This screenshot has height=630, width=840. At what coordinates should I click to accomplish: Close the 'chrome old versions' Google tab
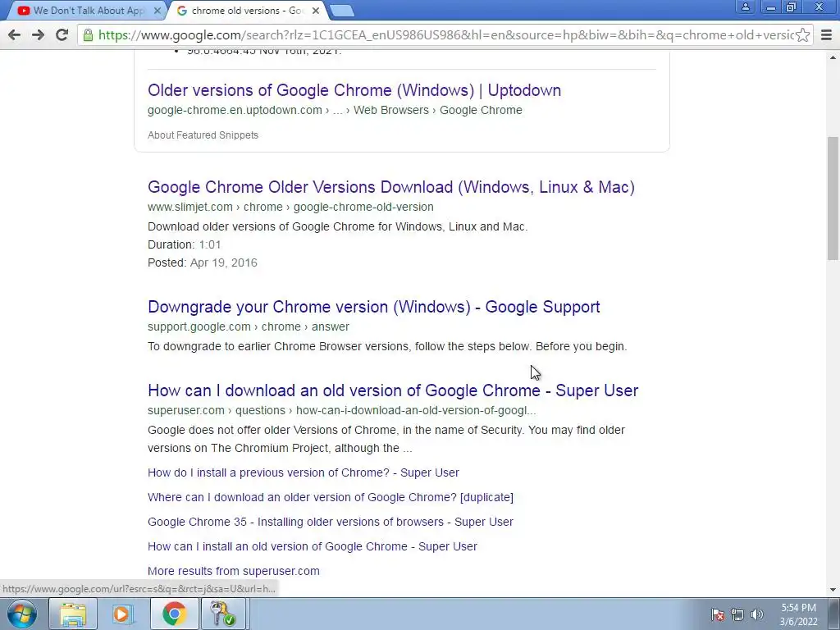316,11
